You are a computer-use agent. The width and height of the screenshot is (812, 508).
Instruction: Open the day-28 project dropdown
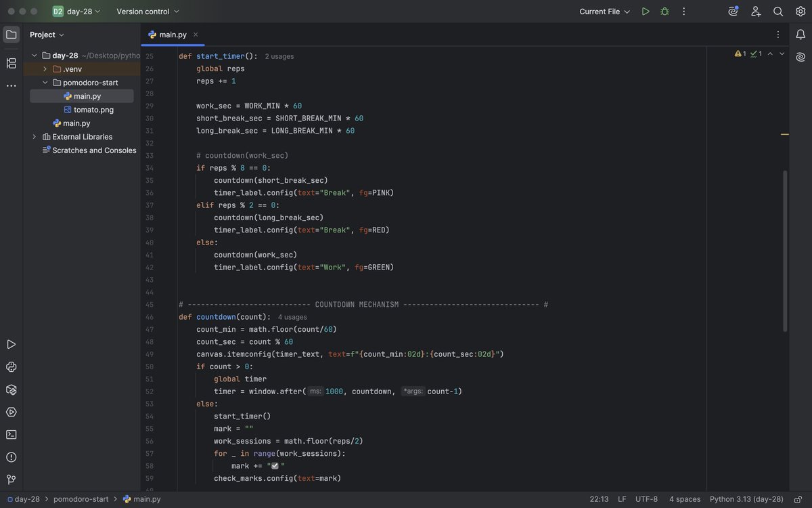point(76,12)
